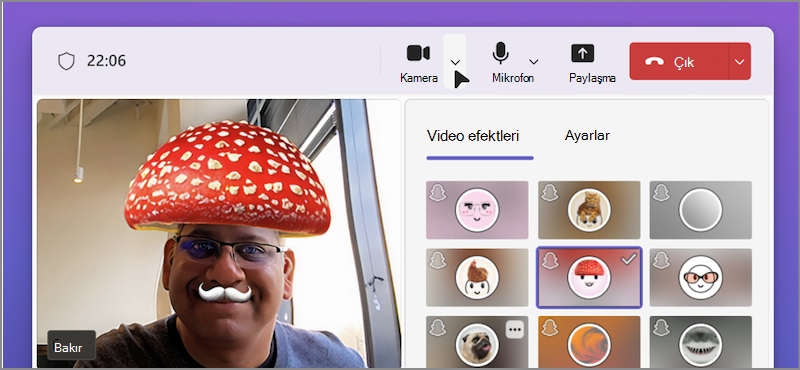Apply the toothy grin filter

(701, 342)
